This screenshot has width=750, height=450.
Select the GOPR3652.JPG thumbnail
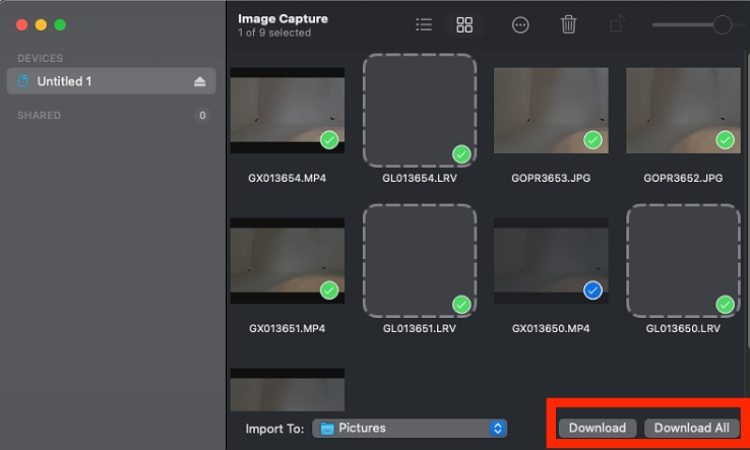683,110
